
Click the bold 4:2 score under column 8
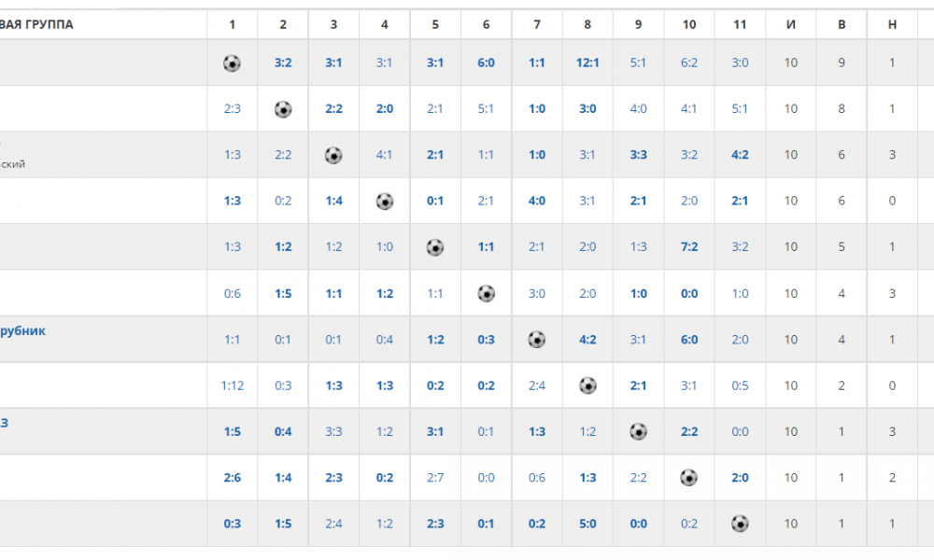point(587,339)
